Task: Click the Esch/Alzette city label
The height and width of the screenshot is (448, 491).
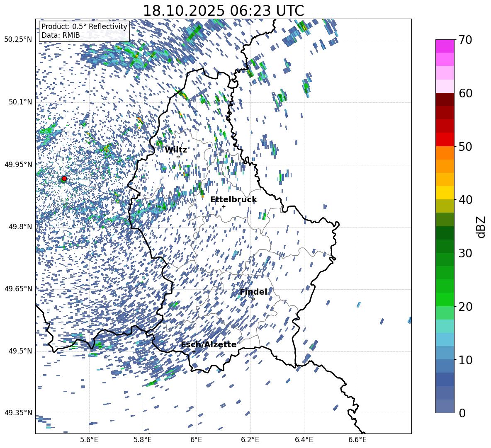Action: click(209, 345)
